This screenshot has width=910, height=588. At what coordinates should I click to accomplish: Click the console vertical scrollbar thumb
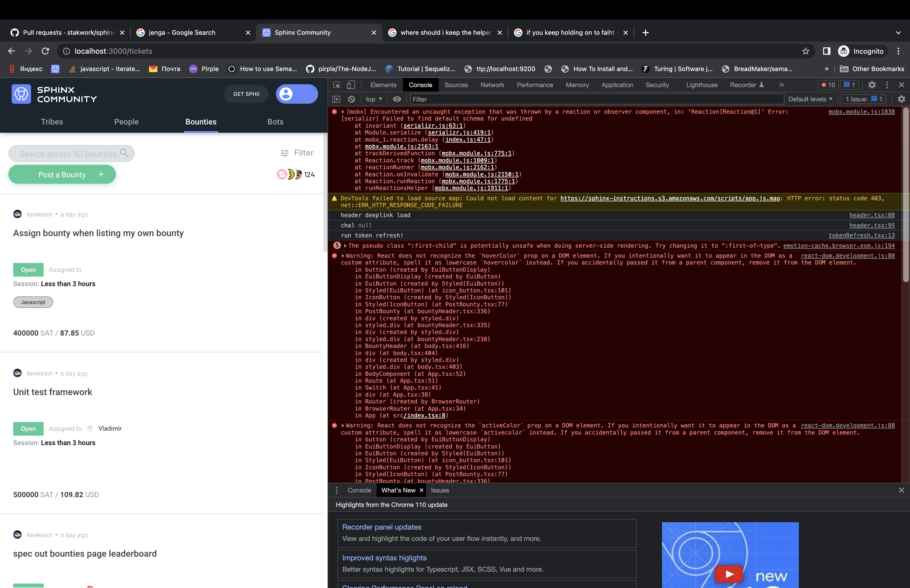(906, 195)
